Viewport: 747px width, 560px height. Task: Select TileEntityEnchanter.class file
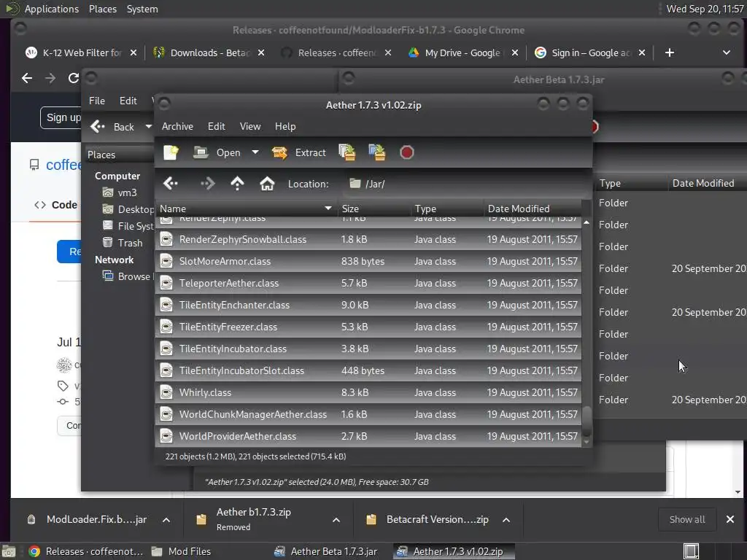(x=368, y=305)
